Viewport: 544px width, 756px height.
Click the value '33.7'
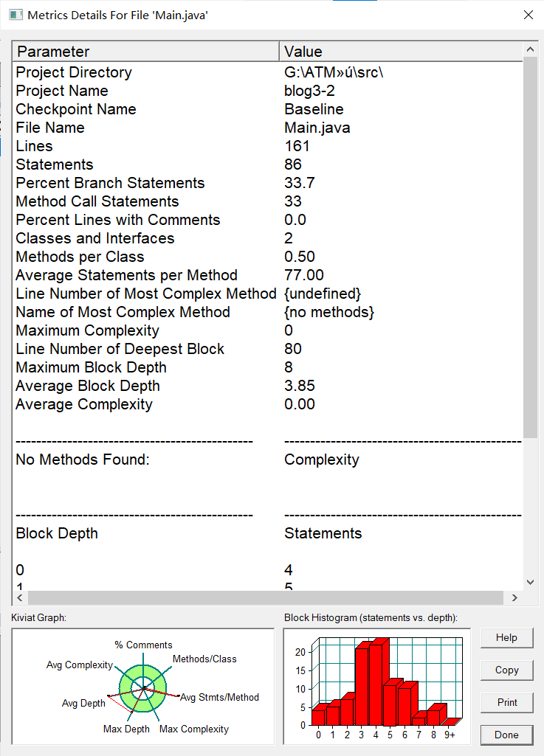coord(299,183)
